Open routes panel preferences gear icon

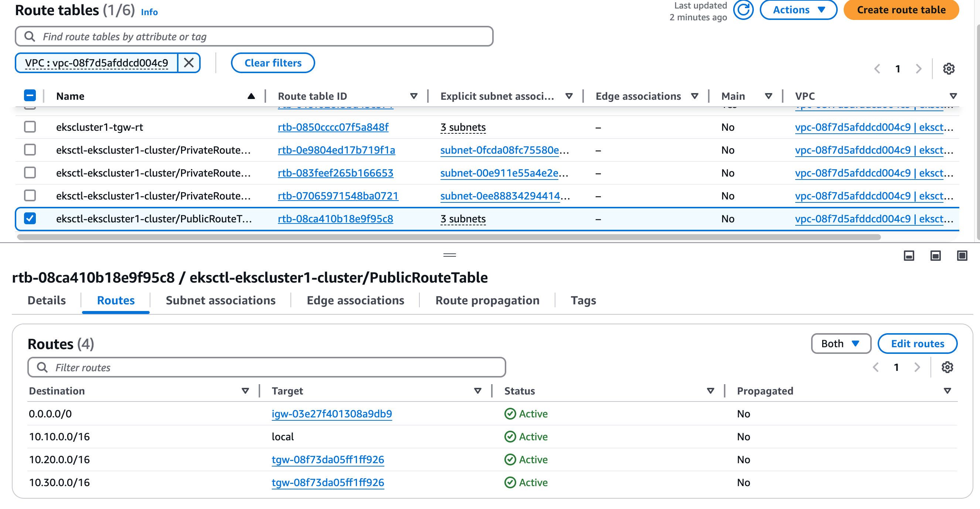point(947,367)
